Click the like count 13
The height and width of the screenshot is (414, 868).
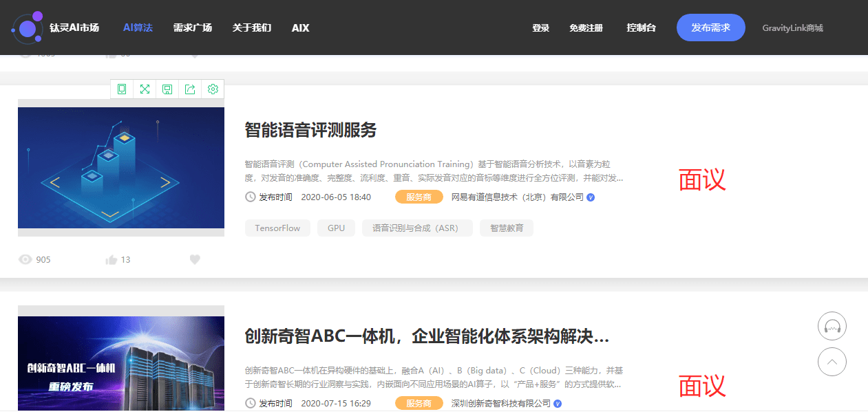125,259
